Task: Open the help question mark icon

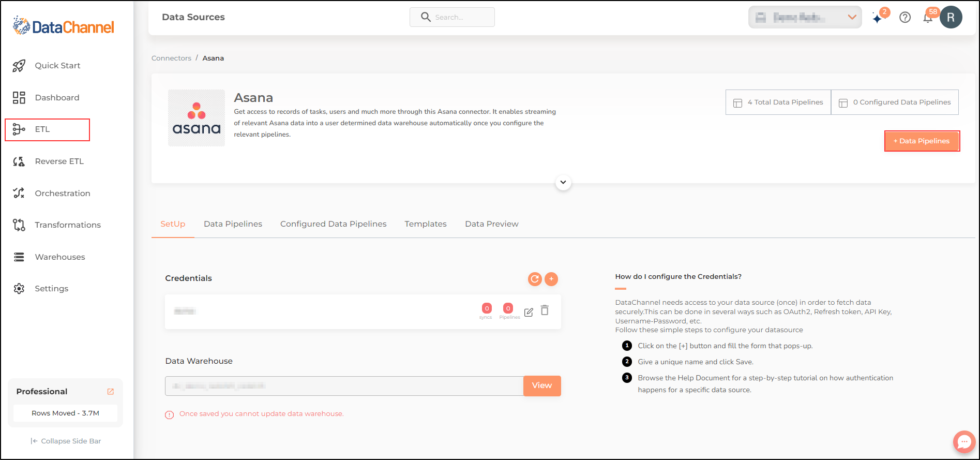Action: coord(905,18)
